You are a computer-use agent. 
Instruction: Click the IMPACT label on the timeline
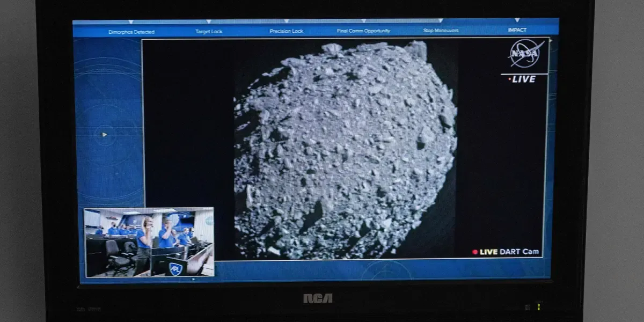[x=518, y=31]
